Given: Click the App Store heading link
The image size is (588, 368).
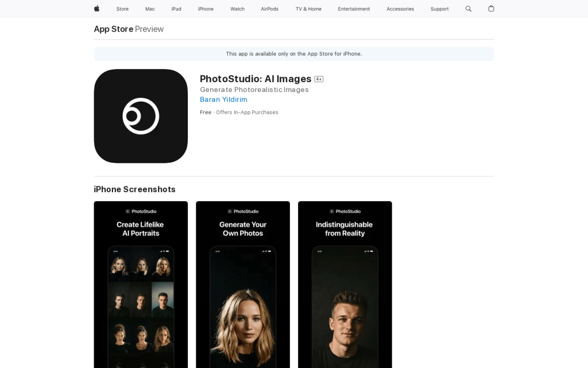Looking at the screenshot, I should (x=114, y=29).
